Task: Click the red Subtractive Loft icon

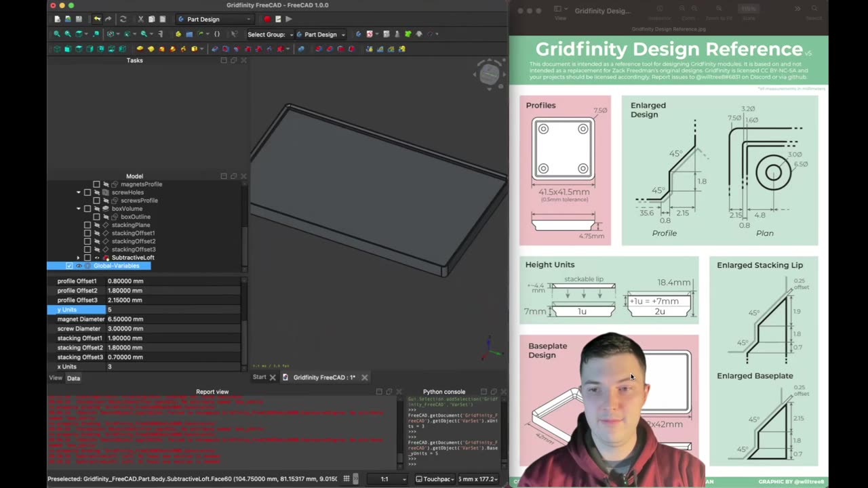Action: [248, 49]
